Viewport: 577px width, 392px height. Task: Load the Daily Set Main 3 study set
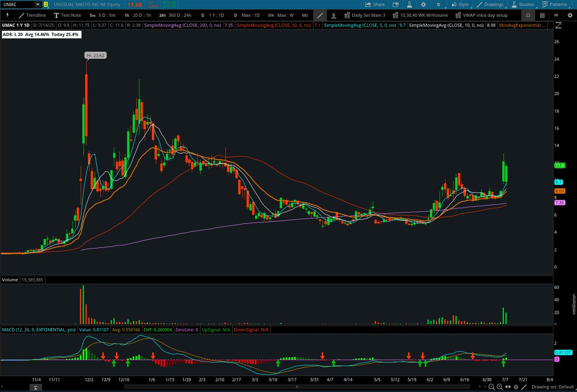364,15
